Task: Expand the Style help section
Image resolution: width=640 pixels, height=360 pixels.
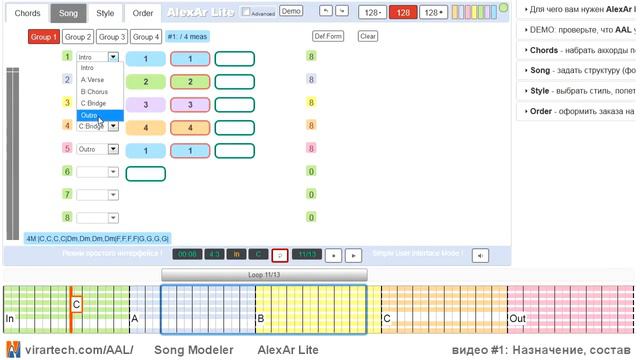Action: point(576,91)
